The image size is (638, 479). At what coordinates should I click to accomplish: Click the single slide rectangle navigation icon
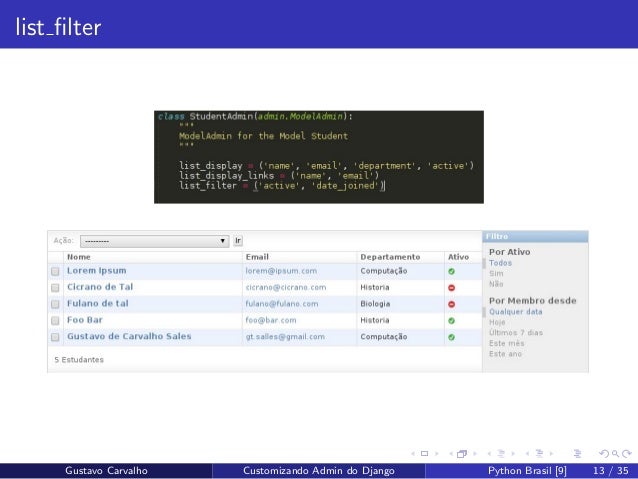point(424,453)
